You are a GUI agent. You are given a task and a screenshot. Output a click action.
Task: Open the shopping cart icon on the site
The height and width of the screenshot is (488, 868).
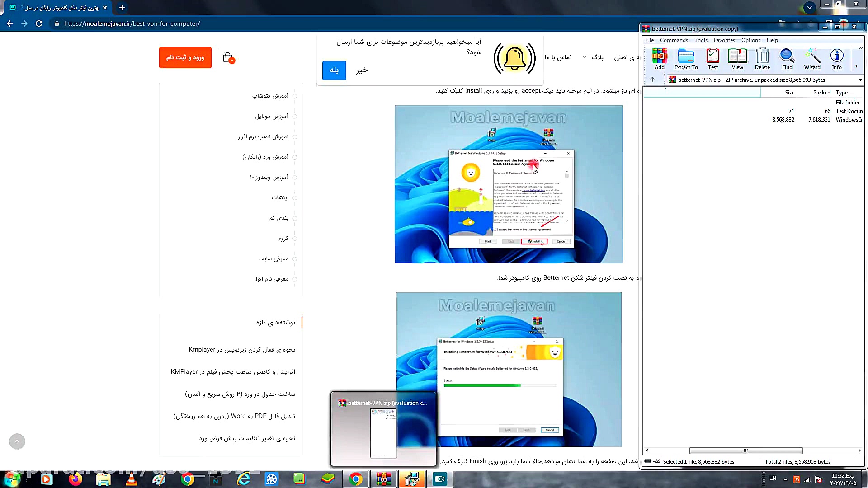coord(228,58)
